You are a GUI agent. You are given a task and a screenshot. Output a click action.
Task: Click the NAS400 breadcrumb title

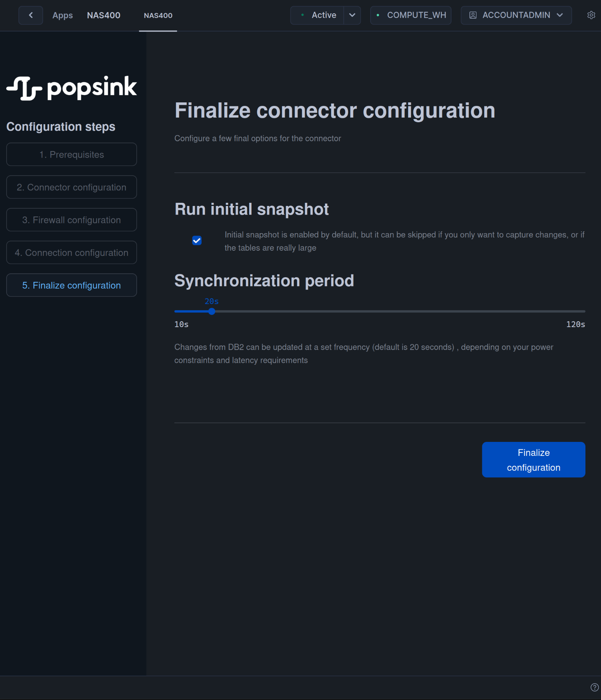[x=104, y=15]
